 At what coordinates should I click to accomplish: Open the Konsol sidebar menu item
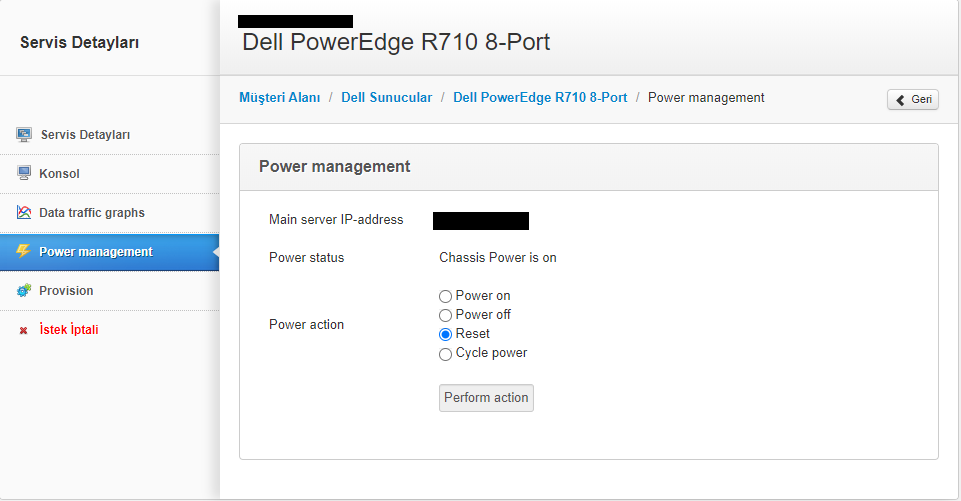(110, 174)
